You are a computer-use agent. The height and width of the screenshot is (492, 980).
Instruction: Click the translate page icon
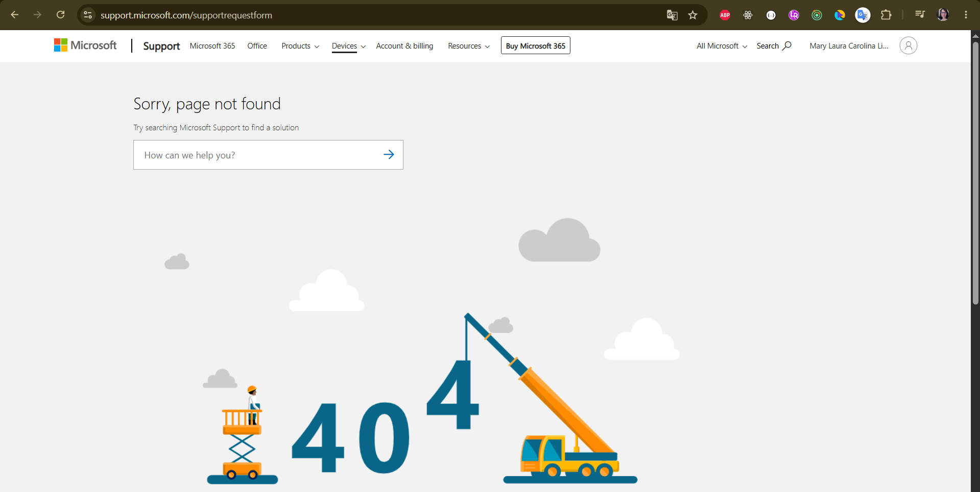[x=672, y=15]
